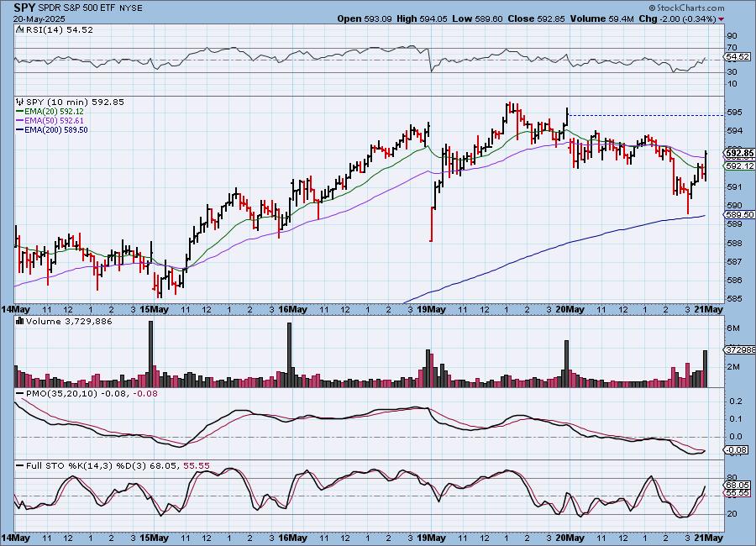Click the 595 price axis label
This screenshot has width=756, height=546.
[x=734, y=113]
